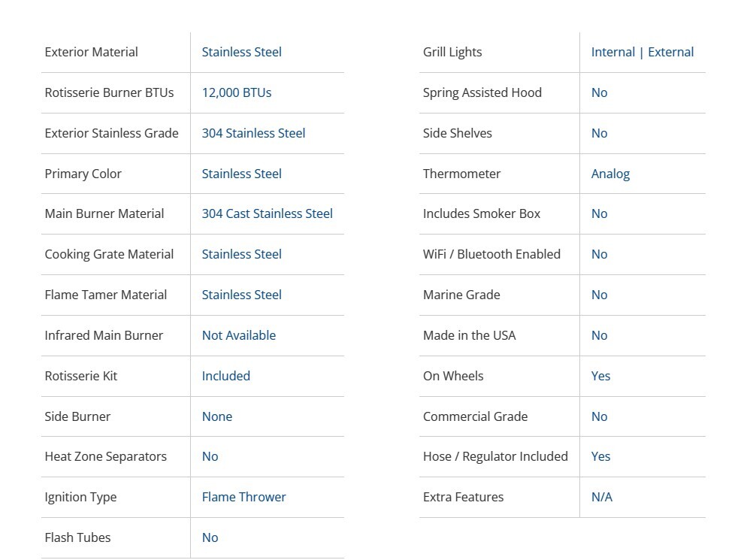Open the 'Included' Rotisserie Kit link
Screen dimensions: 753x560
[x=225, y=376]
